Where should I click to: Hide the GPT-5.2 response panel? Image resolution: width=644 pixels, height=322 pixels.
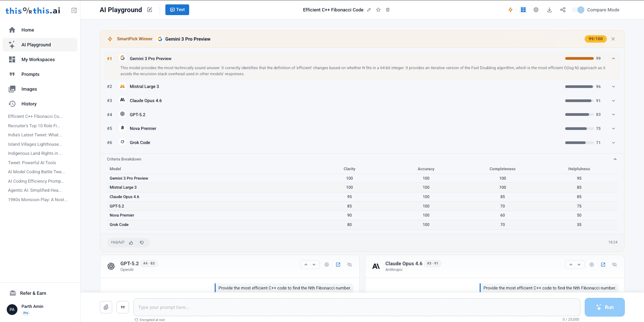tap(350, 265)
